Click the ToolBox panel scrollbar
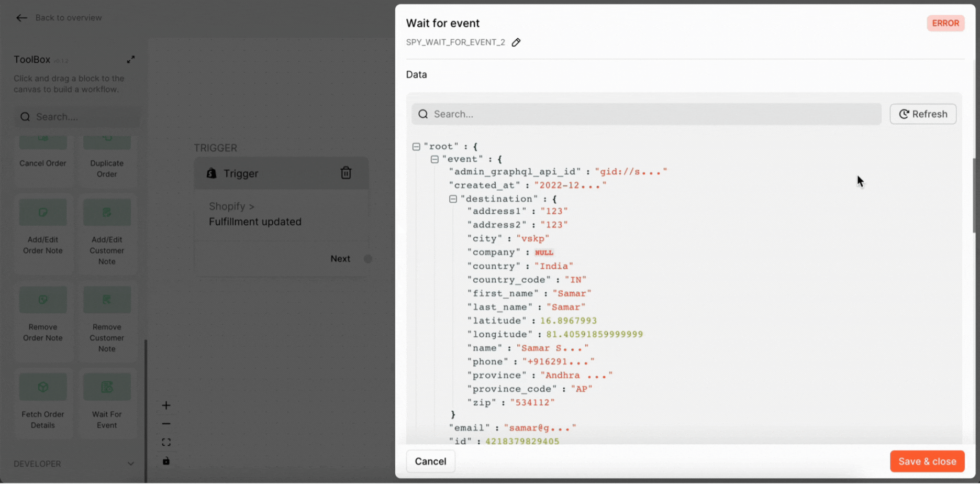The image size is (980, 484). click(x=146, y=411)
